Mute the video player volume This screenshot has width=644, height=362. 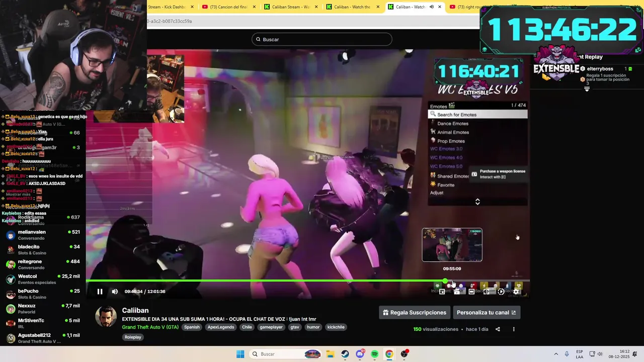tap(115, 292)
